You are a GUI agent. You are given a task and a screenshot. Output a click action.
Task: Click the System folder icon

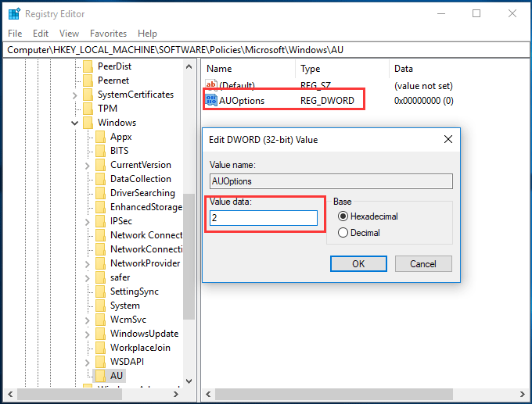[100, 306]
